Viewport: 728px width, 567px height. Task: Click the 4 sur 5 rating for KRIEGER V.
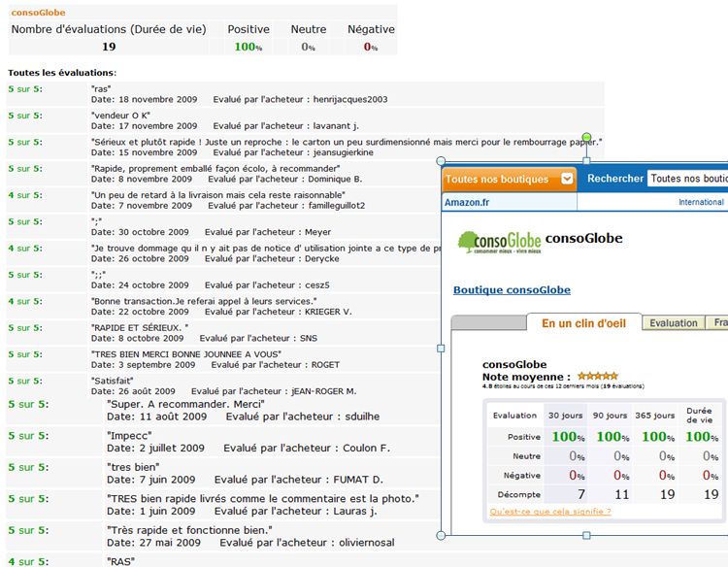pyautogui.click(x=25, y=301)
